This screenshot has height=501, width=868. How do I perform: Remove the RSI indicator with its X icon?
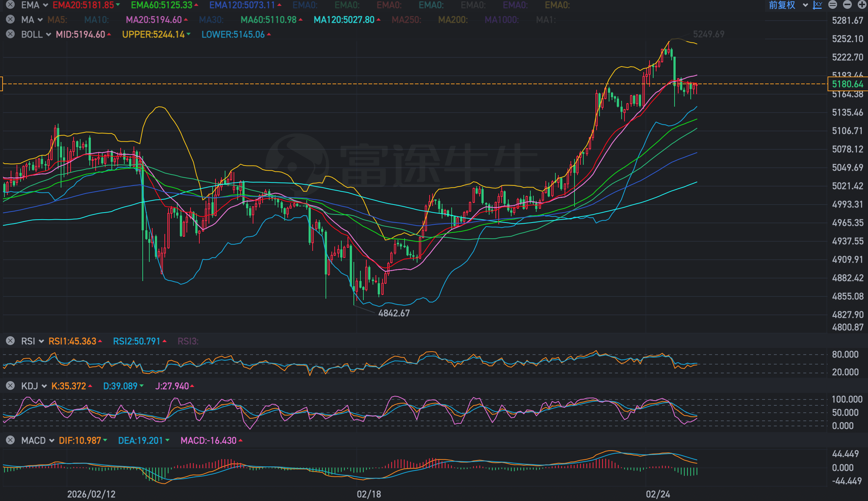[x=10, y=341]
